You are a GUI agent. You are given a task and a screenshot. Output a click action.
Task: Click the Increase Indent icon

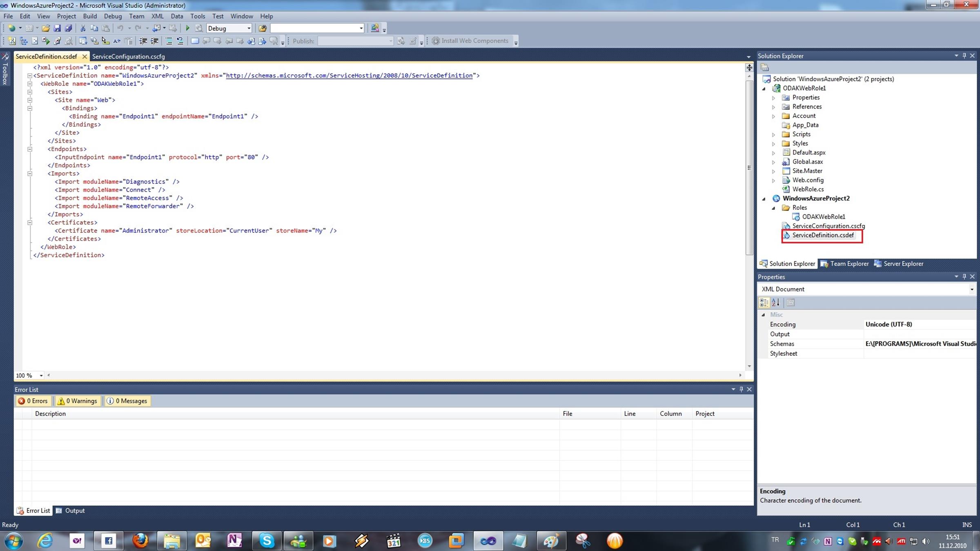pyautogui.click(x=154, y=41)
